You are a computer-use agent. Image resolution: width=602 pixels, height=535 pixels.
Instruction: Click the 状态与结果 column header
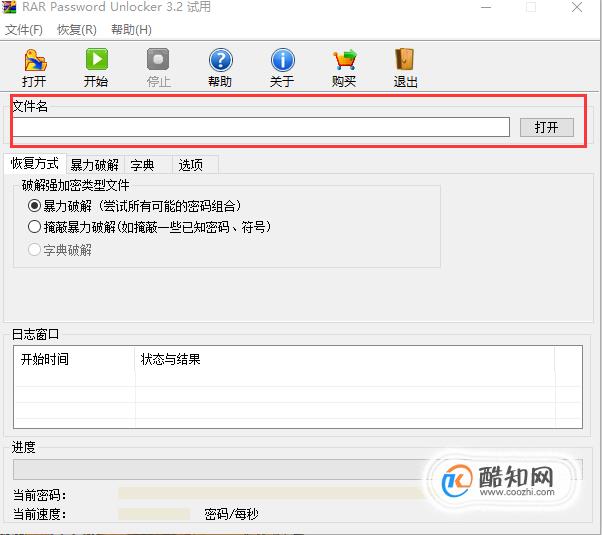[344, 359]
